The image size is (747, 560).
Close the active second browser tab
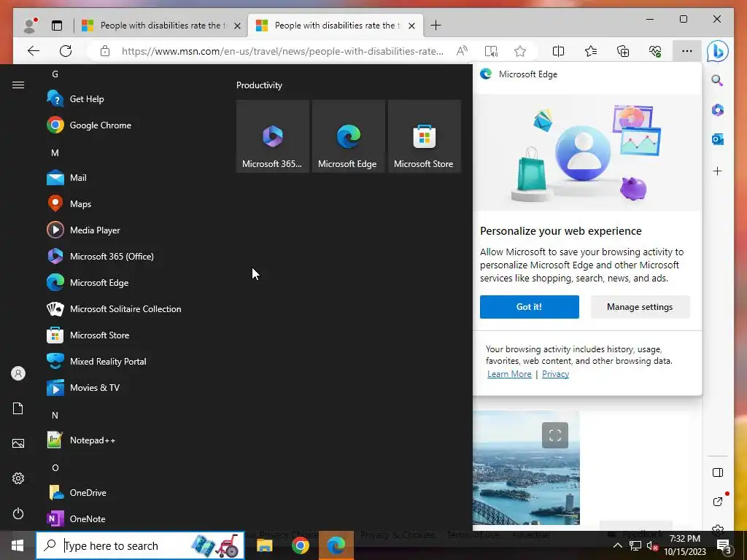point(412,26)
